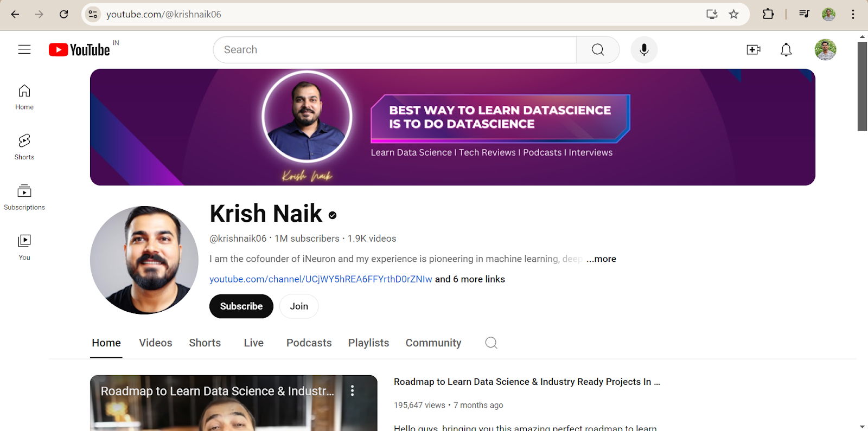Bookmark this page with the star icon
Screen dimensions: 868x431
point(734,14)
